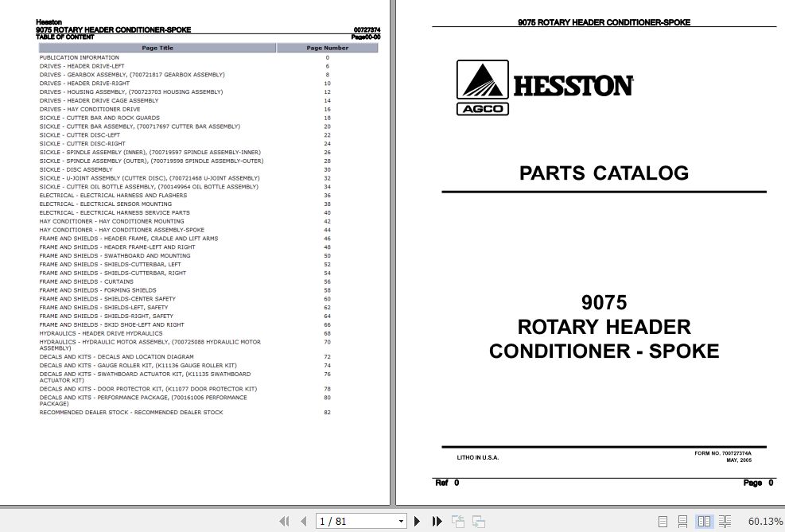Screen dimensions: 785x532
Task: Click SHIELDS-CUTTERBAR, RIGHT entry
Action: (x=113, y=274)
